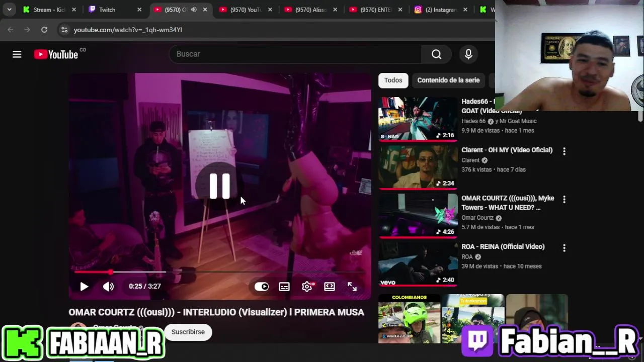Click the video title OMAR COURTZ INTERLUDIO
This screenshot has width=644, height=362.
click(x=216, y=312)
